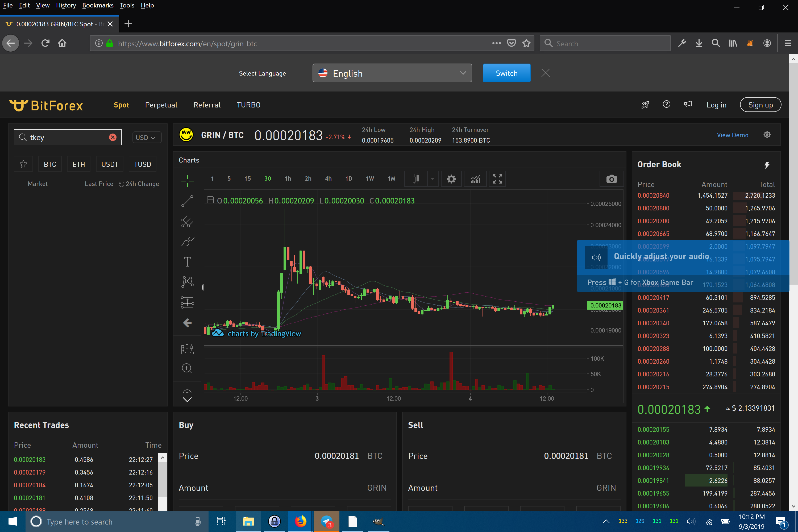Open the Firefox page actions ellipsis
The image size is (798, 532).
(x=496, y=43)
